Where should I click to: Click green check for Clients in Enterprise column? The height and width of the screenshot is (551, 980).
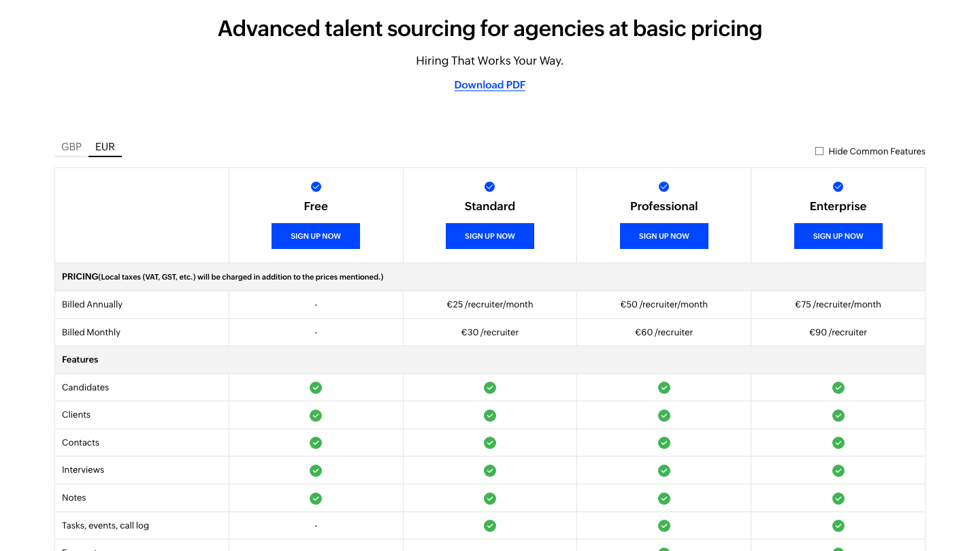(x=838, y=415)
